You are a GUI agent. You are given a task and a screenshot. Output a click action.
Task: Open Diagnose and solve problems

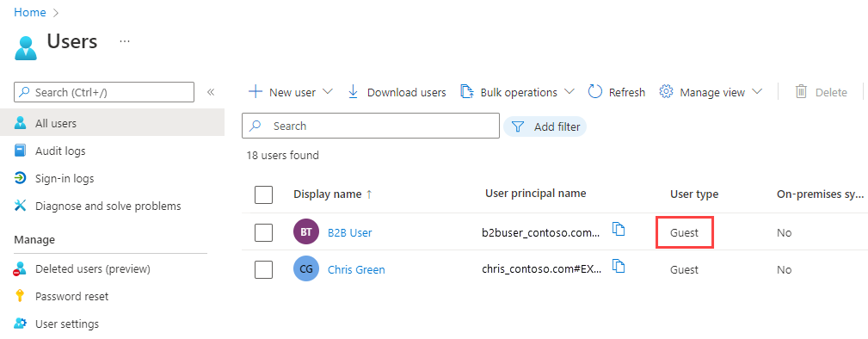pyautogui.click(x=108, y=206)
